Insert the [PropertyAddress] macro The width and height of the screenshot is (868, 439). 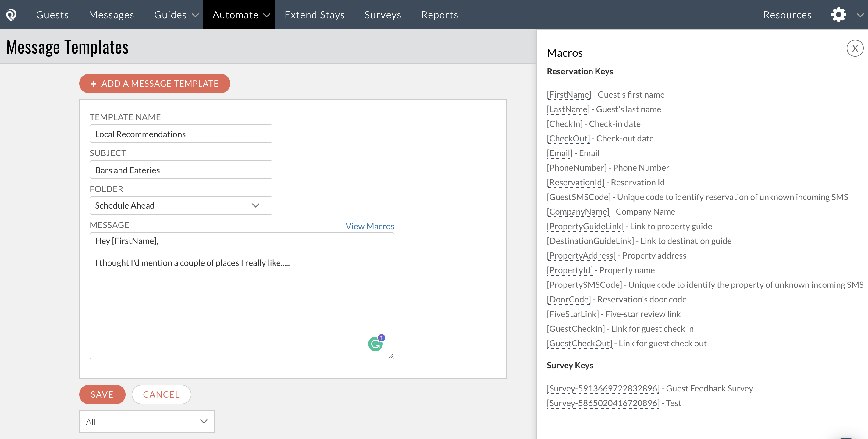point(581,255)
